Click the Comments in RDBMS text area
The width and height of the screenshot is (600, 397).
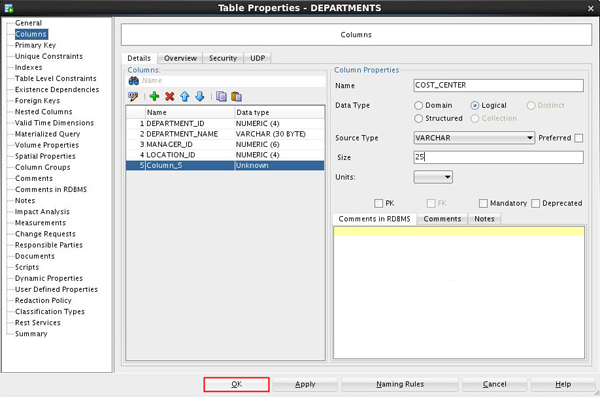pos(459,292)
